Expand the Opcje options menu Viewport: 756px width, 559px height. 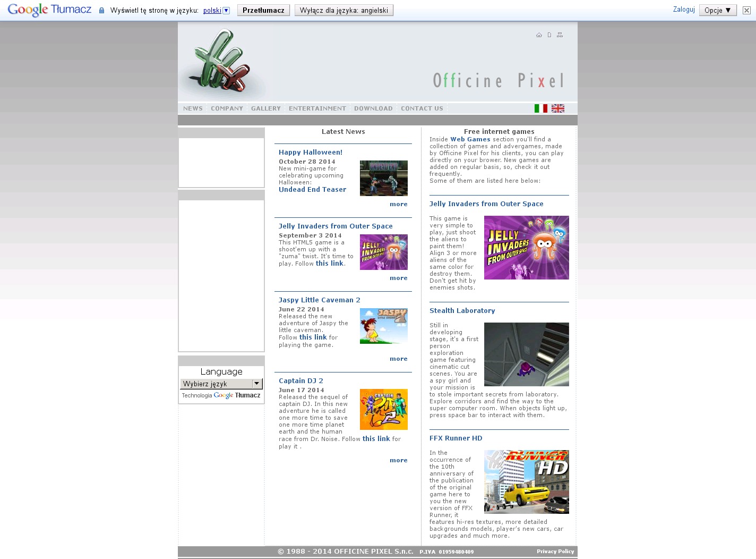click(718, 10)
